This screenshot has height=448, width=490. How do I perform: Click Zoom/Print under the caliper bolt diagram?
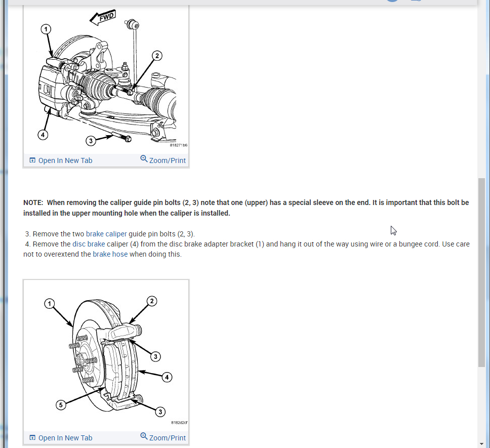click(163, 160)
